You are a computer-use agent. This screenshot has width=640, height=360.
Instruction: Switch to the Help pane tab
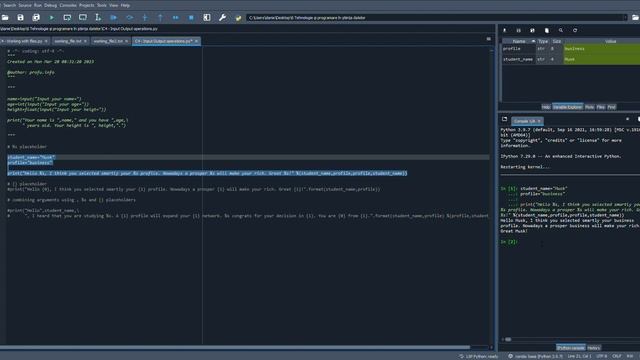coord(546,107)
